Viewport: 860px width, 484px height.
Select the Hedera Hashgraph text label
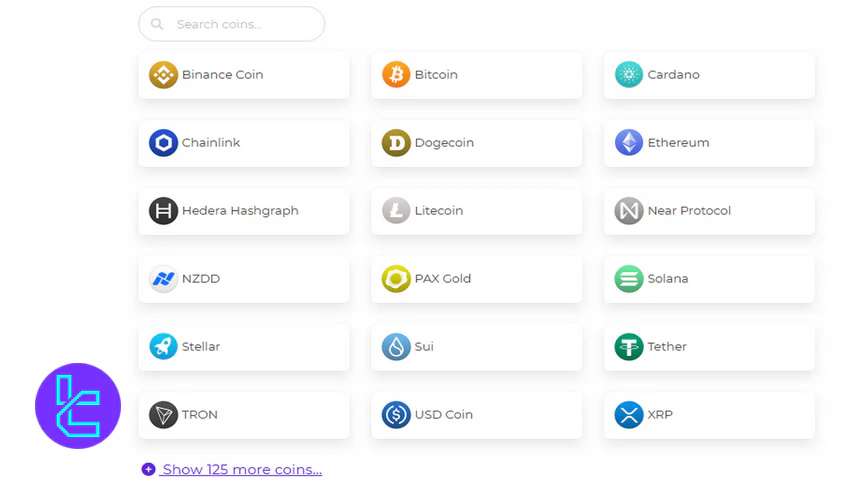click(x=240, y=211)
